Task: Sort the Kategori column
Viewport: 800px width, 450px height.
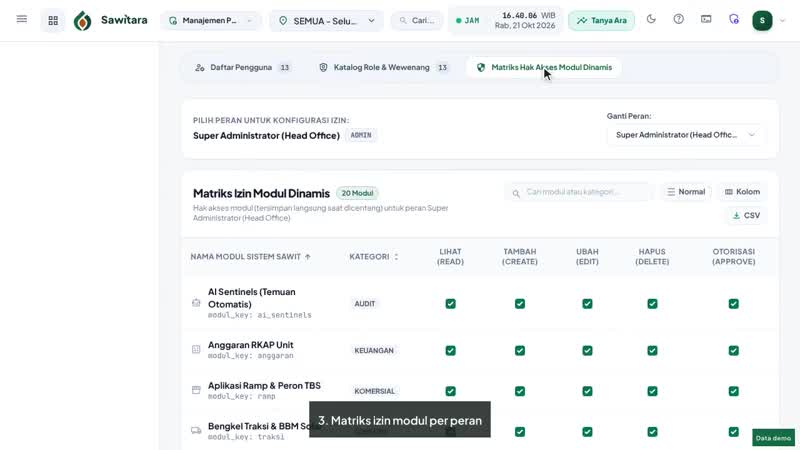Action: (396, 257)
